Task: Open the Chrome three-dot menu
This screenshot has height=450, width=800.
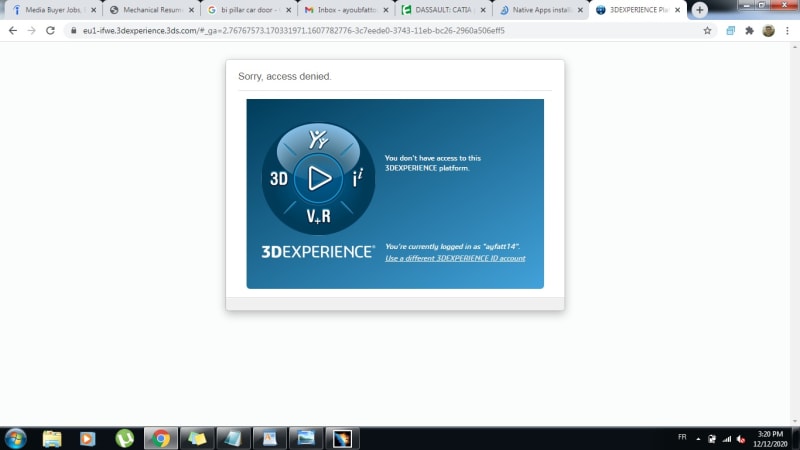Action: coord(787,31)
